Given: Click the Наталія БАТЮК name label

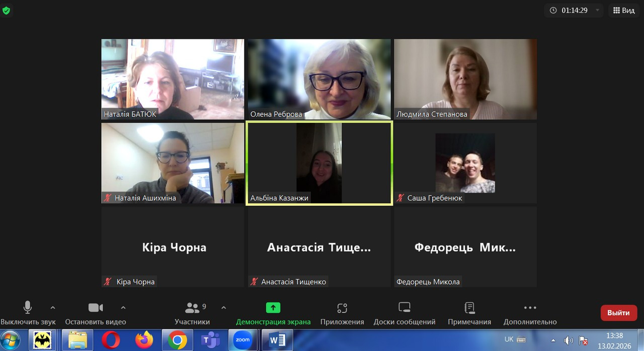Looking at the screenshot, I should tap(130, 114).
